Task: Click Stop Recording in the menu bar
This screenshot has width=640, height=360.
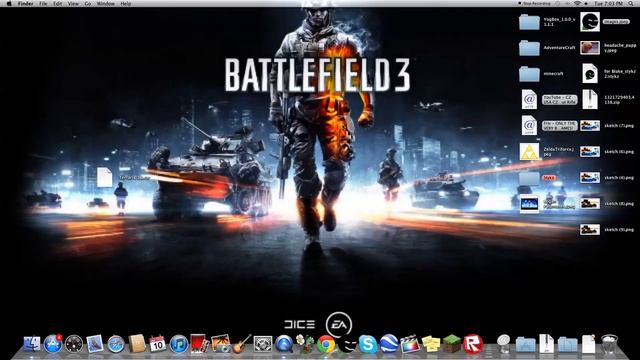Action: tap(534, 3)
